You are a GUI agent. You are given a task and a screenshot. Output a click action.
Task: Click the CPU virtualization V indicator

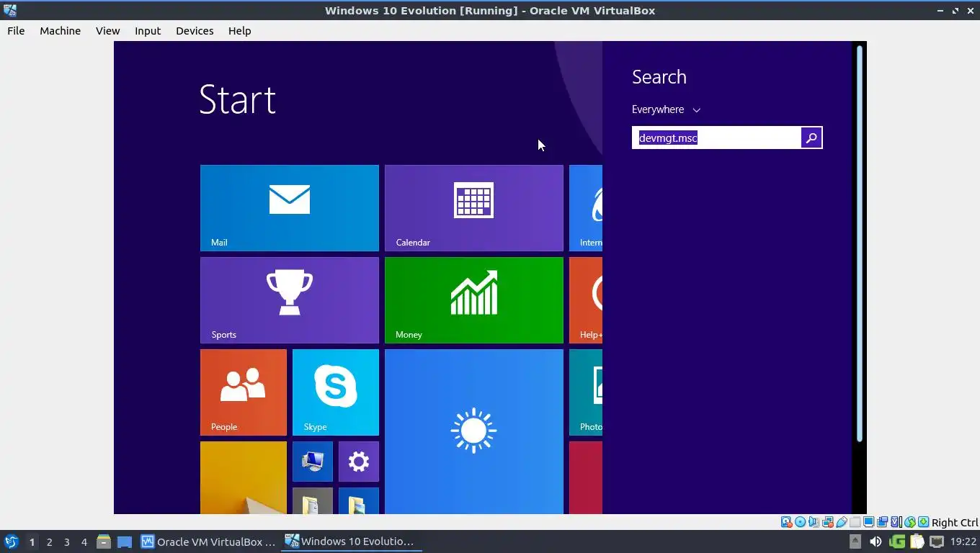pyautogui.click(x=896, y=522)
